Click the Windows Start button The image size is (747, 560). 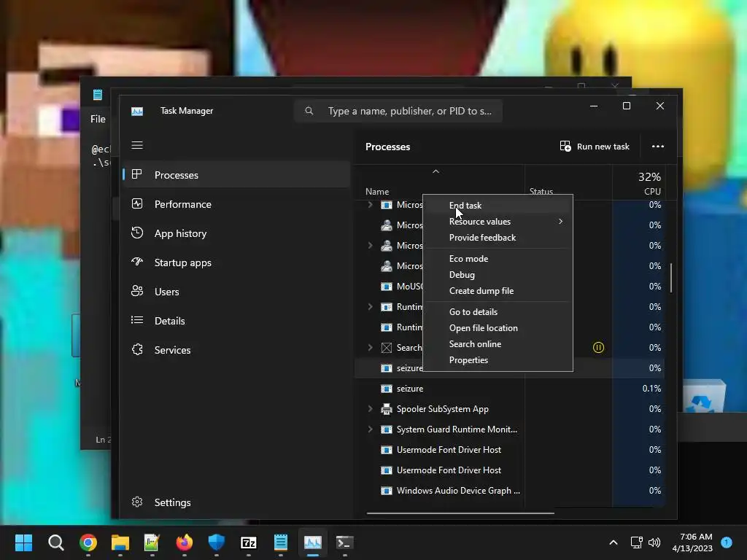23,542
